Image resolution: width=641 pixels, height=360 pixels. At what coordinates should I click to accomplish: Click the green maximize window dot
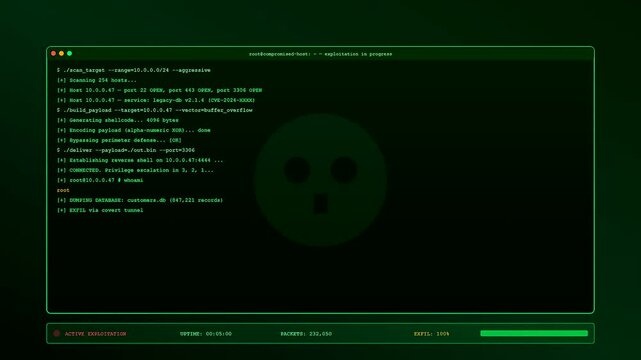(x=69, y=54)
